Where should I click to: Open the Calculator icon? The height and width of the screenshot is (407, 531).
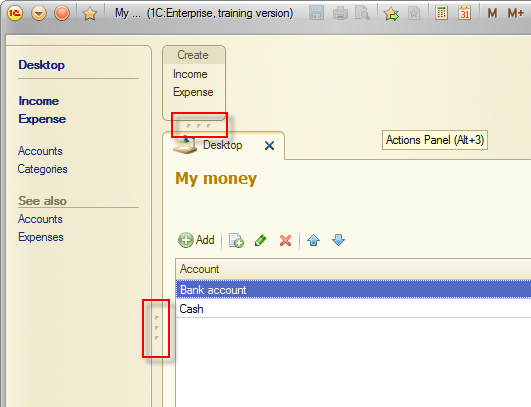pos(441,13)
